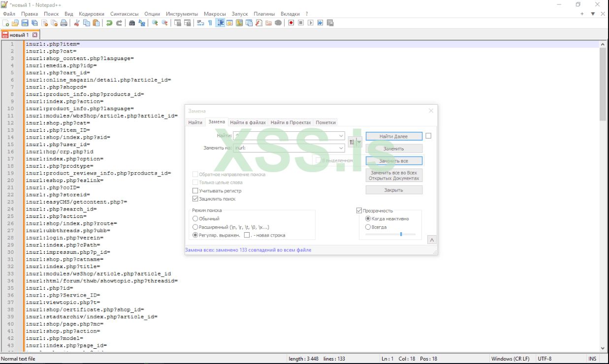Uncheck the "Прозрачность" checkbox
Viewport: 609px width, 364px height.
coord(359,211)
